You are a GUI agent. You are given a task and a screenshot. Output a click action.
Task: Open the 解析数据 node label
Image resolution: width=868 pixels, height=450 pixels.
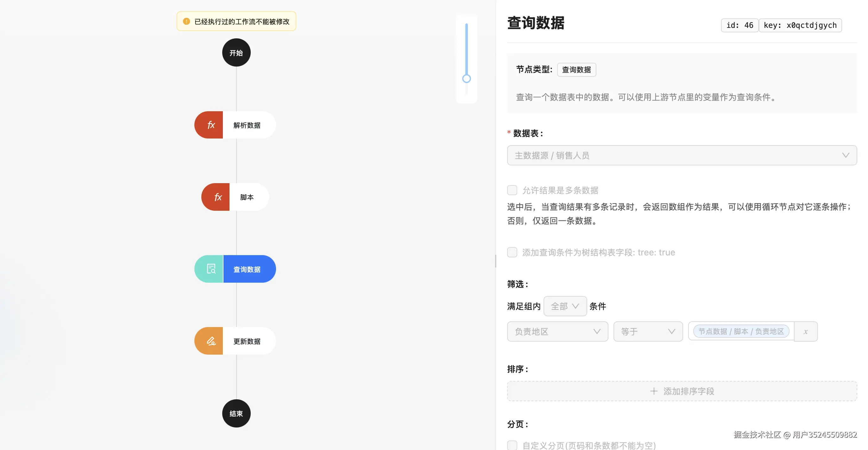point(247,125)
